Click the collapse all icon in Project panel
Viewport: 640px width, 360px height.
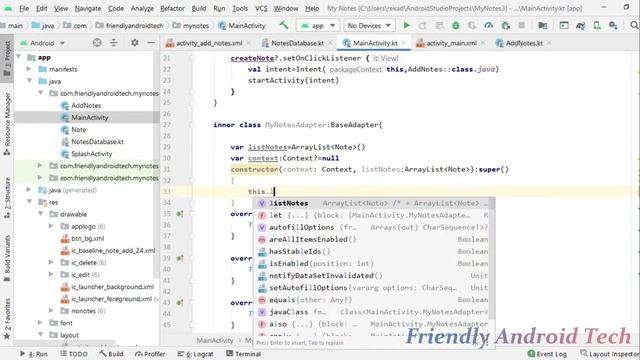point(113,43)
